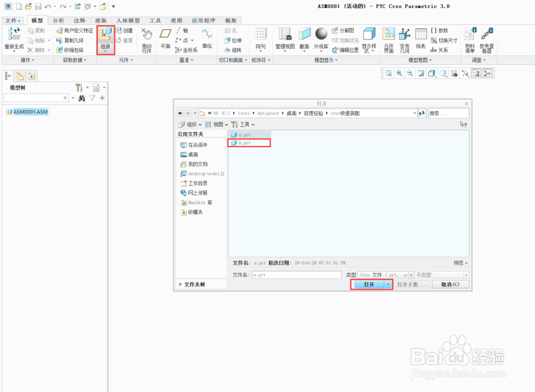The height and width of the screenshot is (392, 535).
Task: Click the 创建 create component icon
Action: 124,30
